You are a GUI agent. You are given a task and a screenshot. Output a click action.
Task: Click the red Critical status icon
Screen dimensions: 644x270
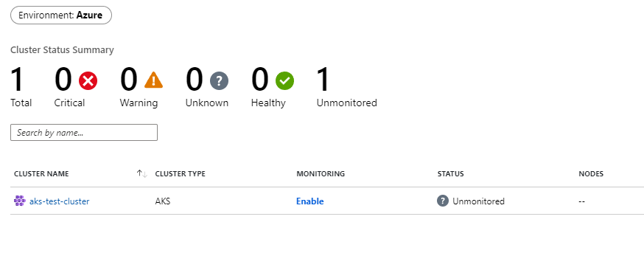point(88,80)
